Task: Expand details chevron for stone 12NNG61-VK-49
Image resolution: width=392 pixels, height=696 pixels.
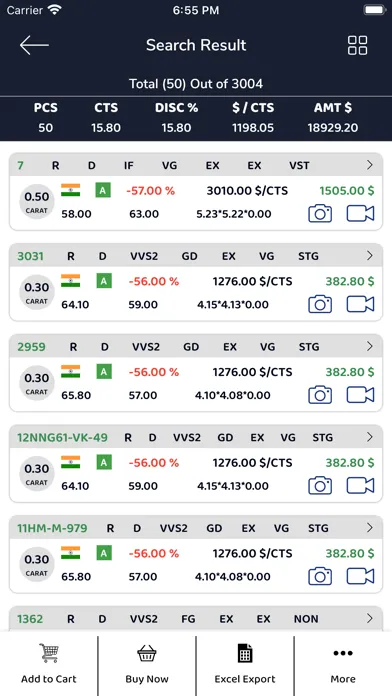Action: [369, 437]
